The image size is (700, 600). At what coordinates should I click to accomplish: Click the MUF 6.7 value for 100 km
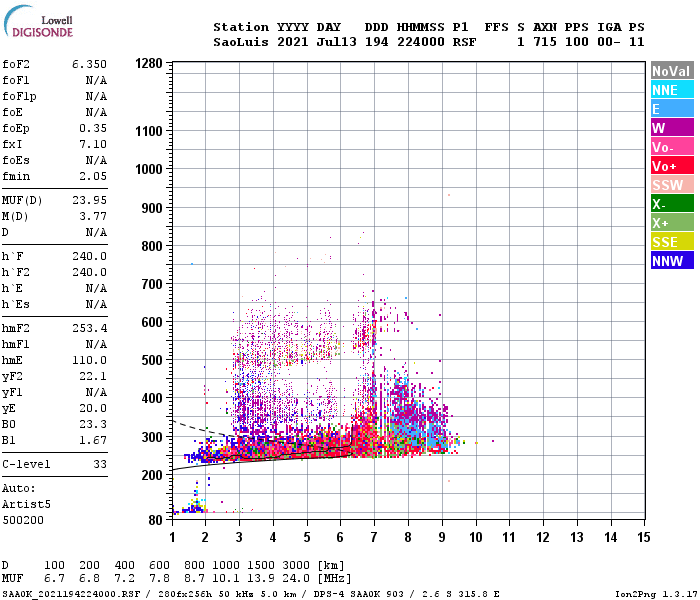54,579
